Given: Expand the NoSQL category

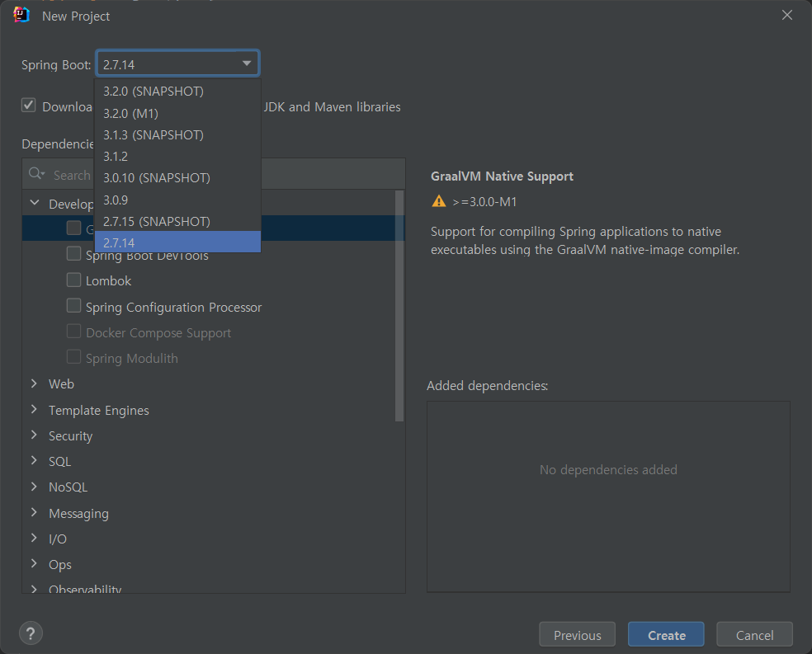Looking at the screenshot, I should point(34,487).
